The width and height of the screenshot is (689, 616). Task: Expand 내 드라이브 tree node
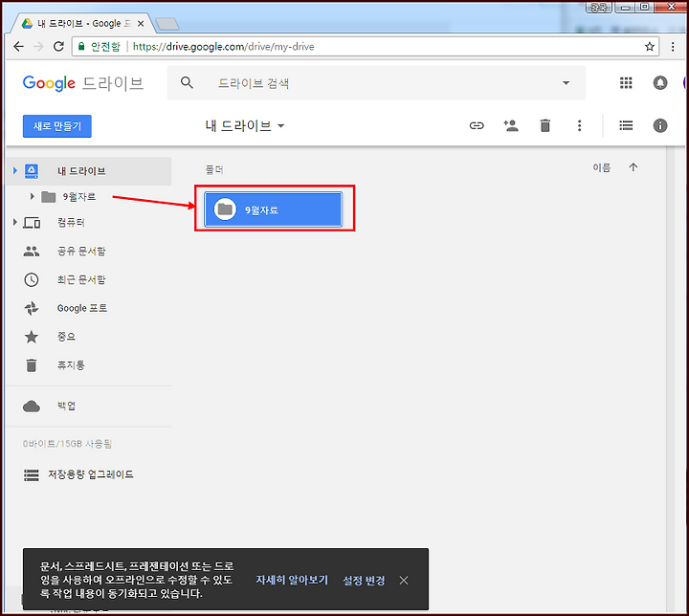(15, 170)
